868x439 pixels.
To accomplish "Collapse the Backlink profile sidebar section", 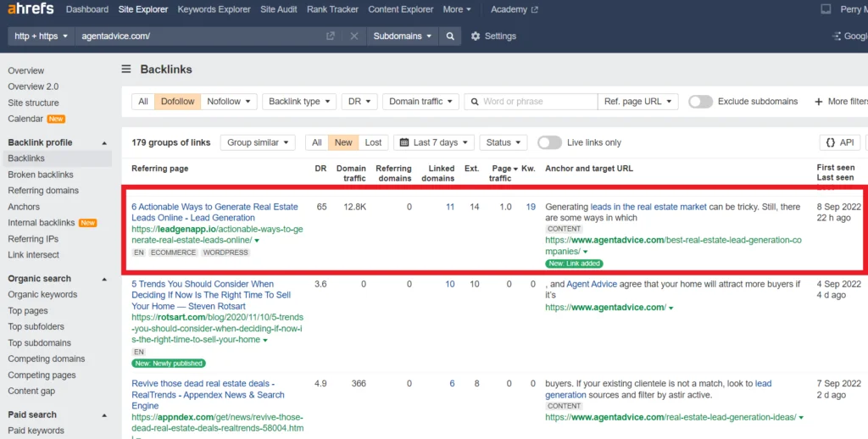I will point(104,143).
